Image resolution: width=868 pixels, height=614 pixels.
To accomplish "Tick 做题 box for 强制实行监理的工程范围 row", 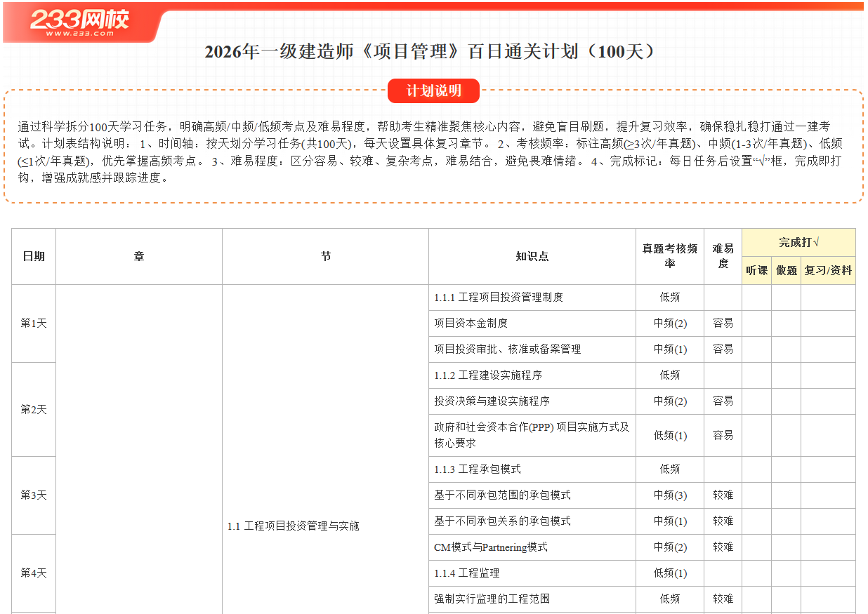I will (x=786, y=599).
